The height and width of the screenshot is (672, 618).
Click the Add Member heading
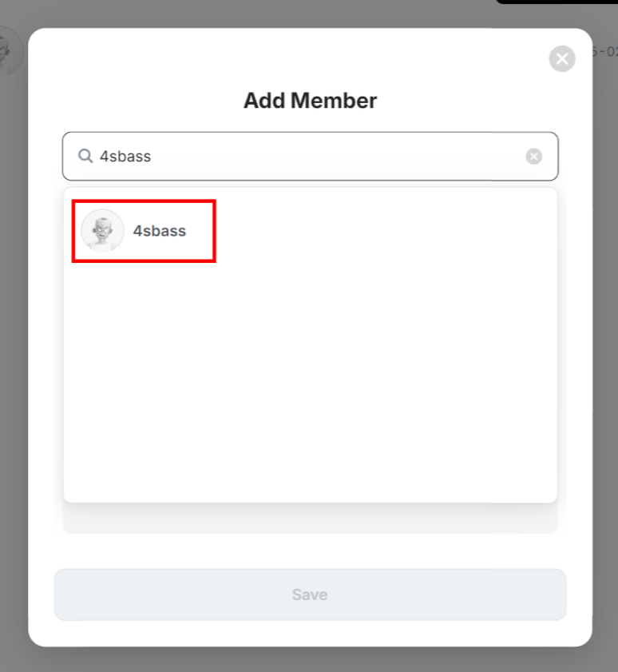click(310, 101)
